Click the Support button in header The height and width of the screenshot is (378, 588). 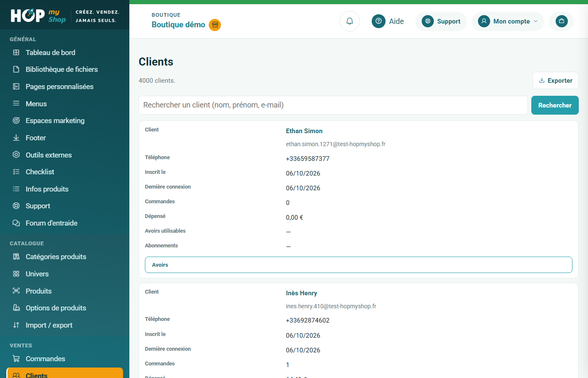[x=441, y=21]
